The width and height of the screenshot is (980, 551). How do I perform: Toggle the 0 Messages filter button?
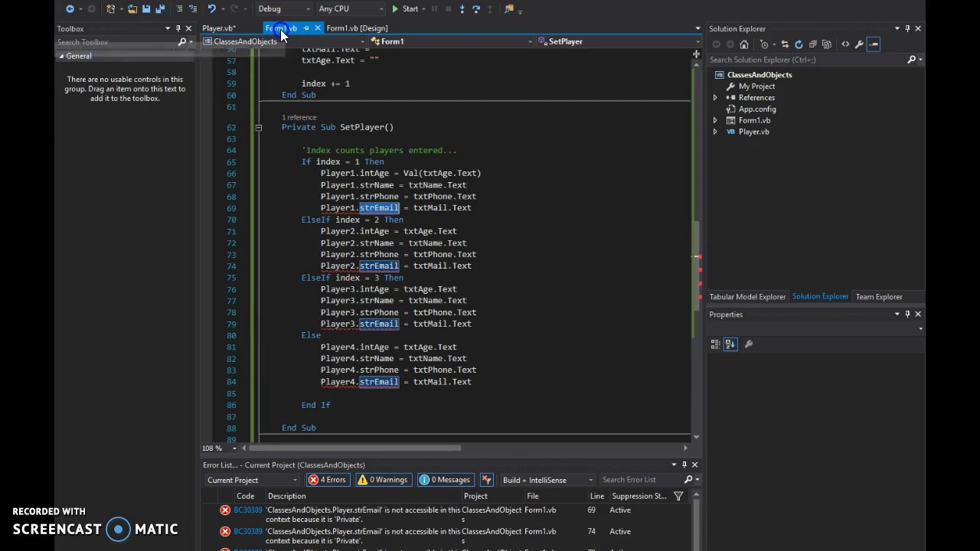(445, 481)
